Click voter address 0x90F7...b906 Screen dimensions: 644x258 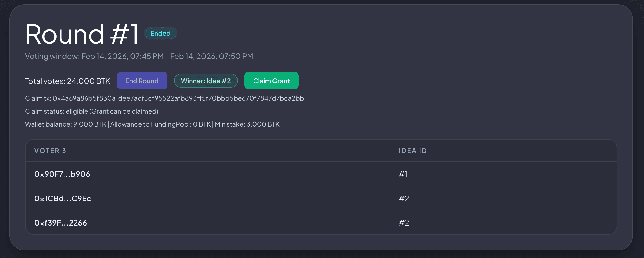[x=62, y=174]
